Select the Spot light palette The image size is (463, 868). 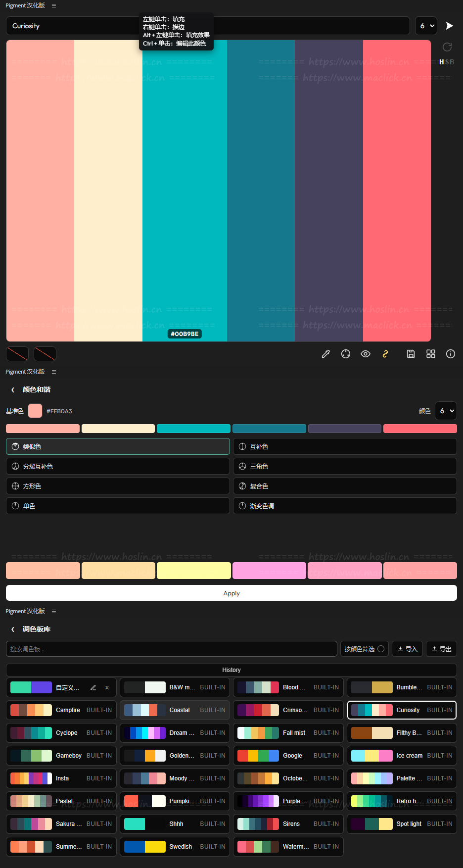[402, 824]
